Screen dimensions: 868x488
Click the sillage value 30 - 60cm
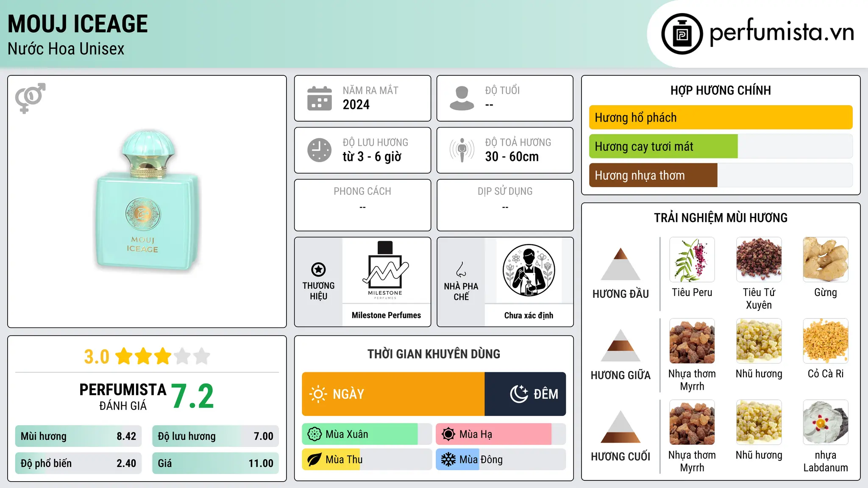[512, 156]
